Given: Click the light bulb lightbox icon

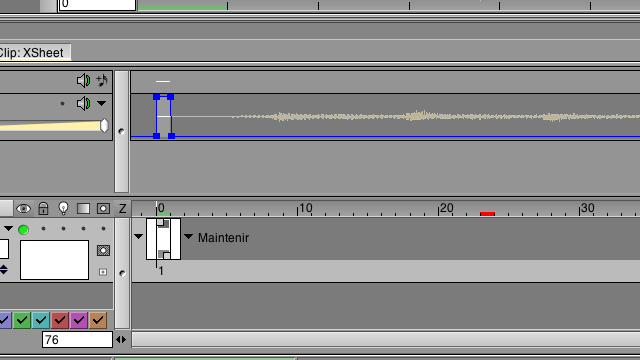Looking at the screenshot, I should pyautogui.click(x=63, y=208).
